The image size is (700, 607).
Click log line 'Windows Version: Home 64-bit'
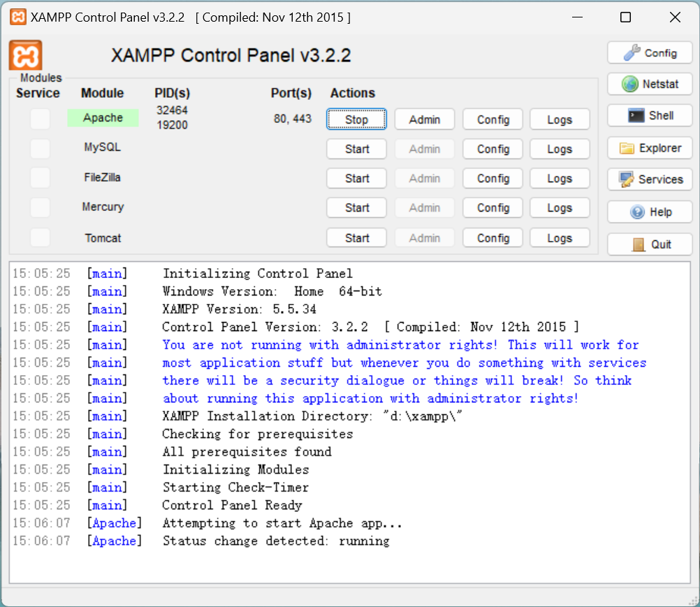[272, 291]
